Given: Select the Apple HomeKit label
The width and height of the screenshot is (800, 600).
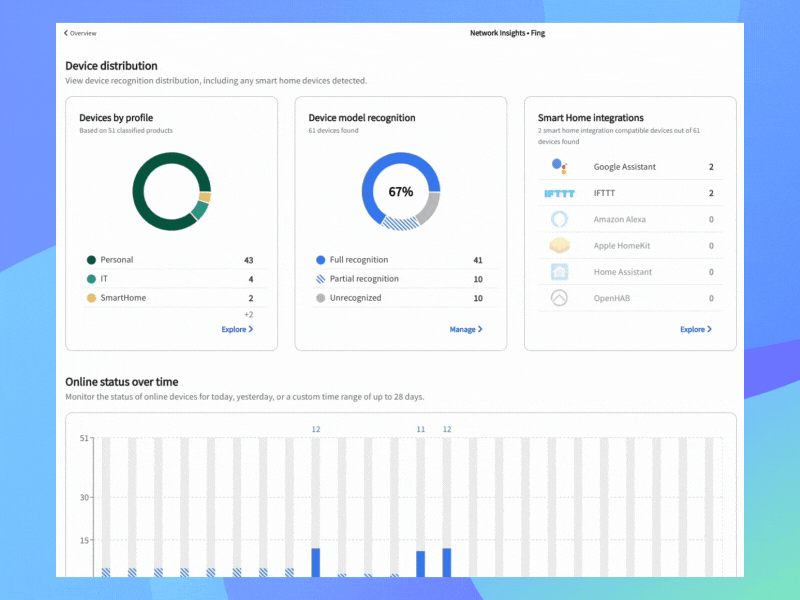Looking at the screenshot, I should click(x=621, y=246).
